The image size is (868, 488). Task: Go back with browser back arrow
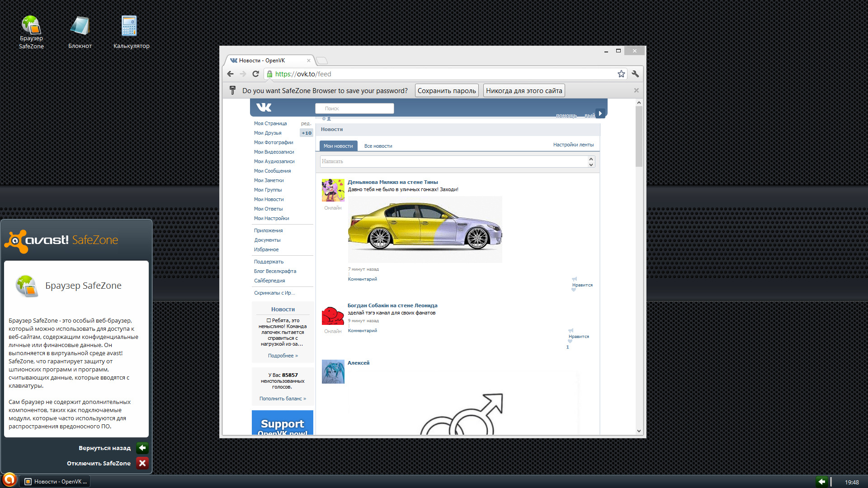(231, 74)
